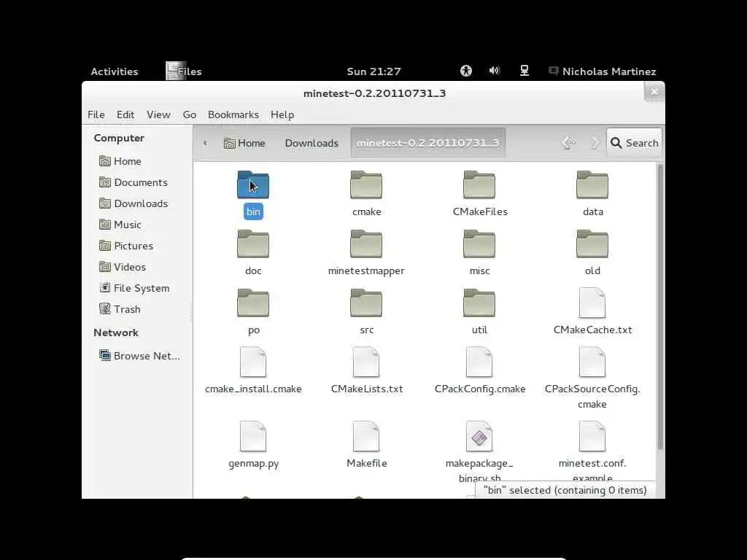Click the minetest-0.2.20110731_3 path bar button
The width and height of the screenshot is (747, 560).
click(x=427, y=143)
